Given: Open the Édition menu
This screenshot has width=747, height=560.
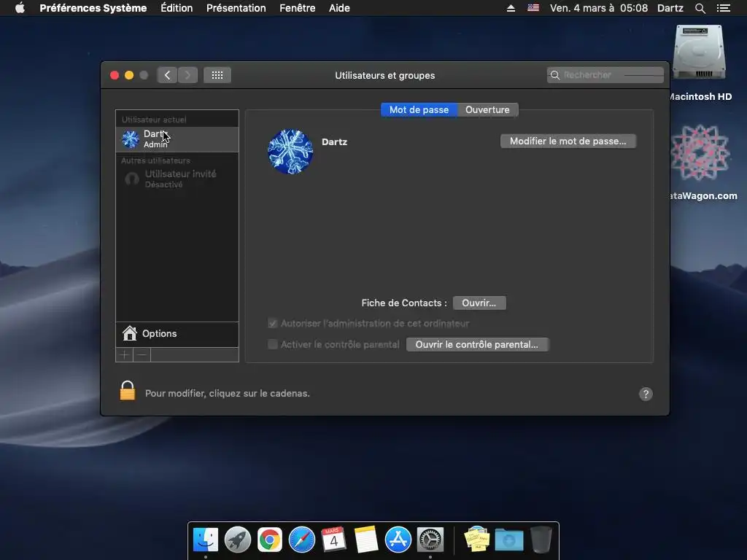Looking at the screenshot, I should tap(177, 8).
